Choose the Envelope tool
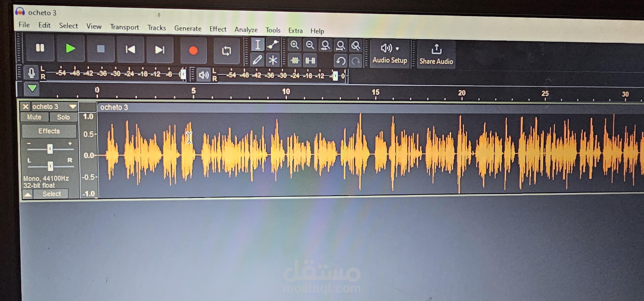Viewport: 644px width, 301px height. pyautogui.click(x=273, y=45)
